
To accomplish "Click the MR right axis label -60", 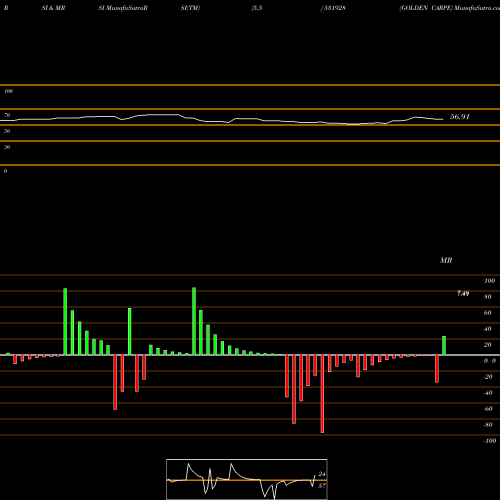I will pyautogui.click(x=488, y=409).
